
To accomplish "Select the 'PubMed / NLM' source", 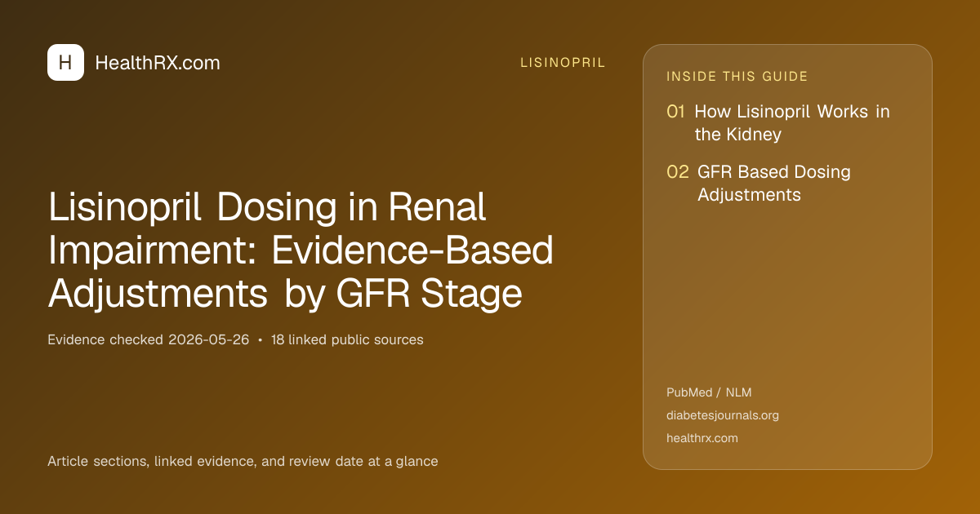I will coord(709,392).
